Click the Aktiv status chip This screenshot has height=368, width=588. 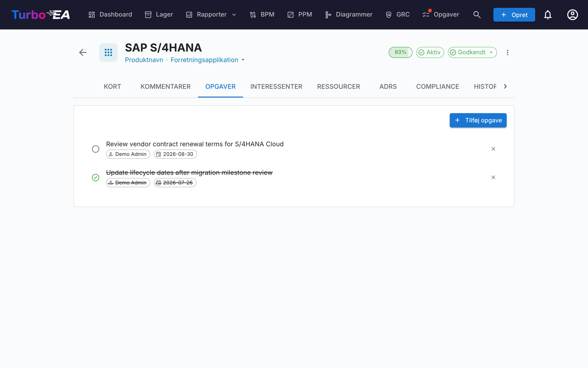point(430,52)
